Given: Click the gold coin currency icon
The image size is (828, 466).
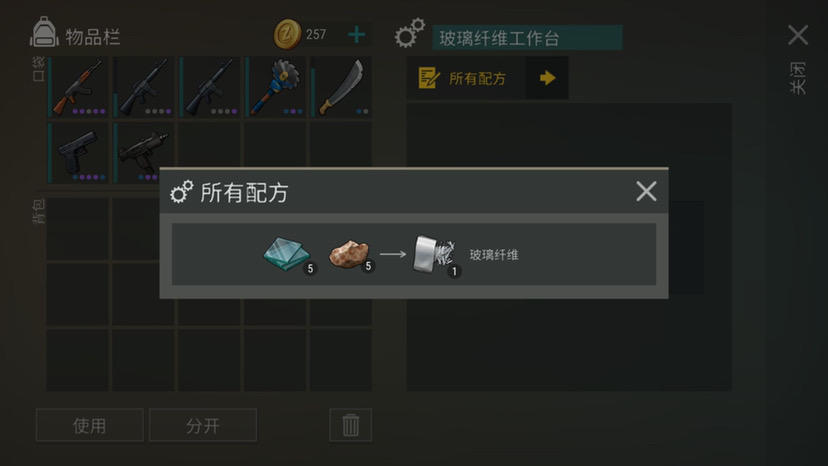Looking at the screenshot, I should (287, 34).
